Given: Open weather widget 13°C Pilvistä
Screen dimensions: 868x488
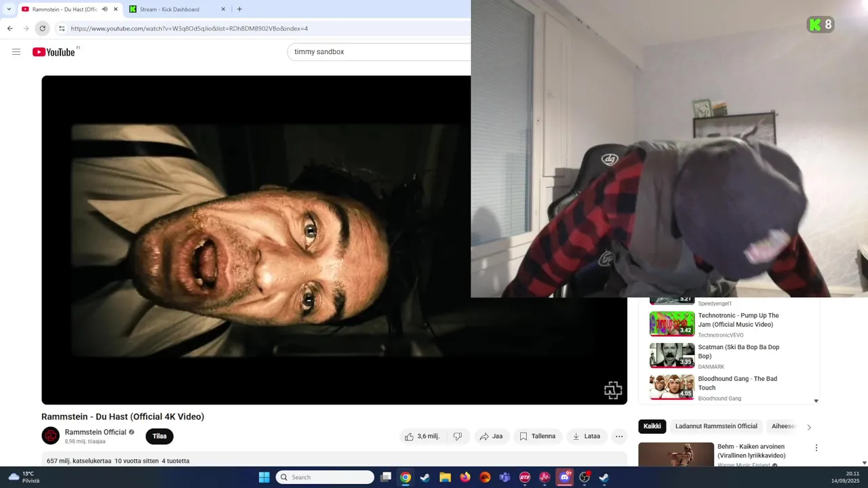Looking at the screenshot, I should (24, 477).
